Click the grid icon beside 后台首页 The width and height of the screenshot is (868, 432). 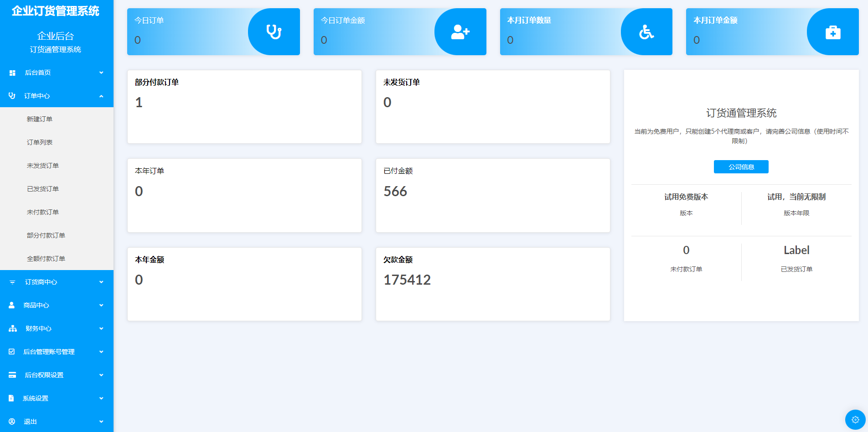coord(12,73)
